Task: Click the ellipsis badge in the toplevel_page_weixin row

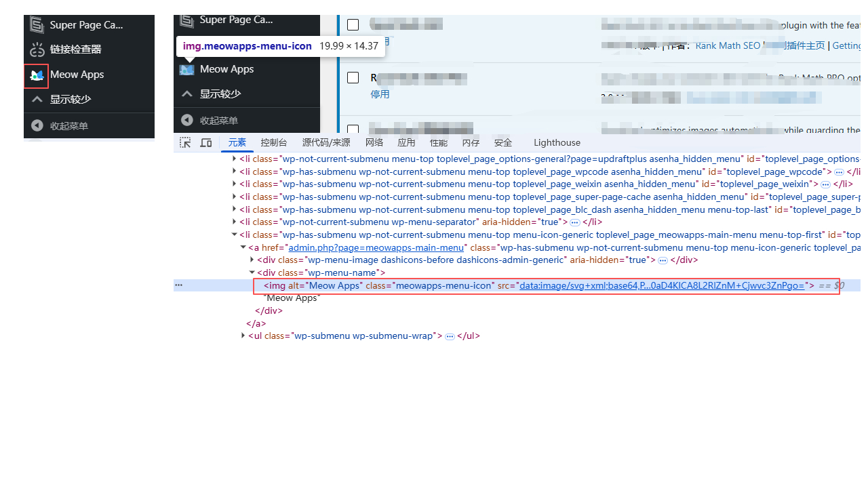Action: pos(825,184)
